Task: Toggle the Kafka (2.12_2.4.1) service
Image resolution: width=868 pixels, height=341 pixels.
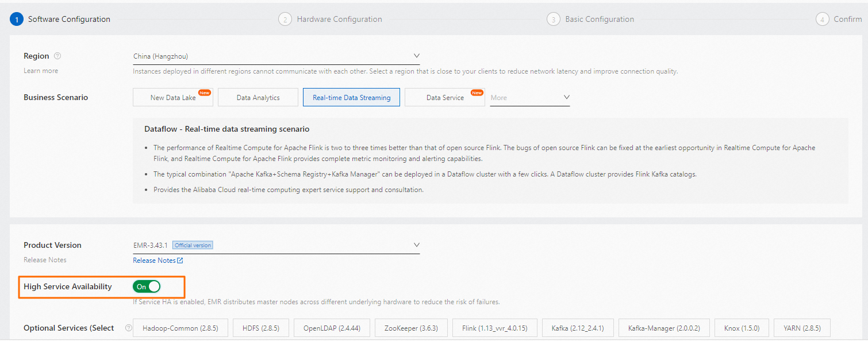Action: pyautogui.click(x=578, y=328)
